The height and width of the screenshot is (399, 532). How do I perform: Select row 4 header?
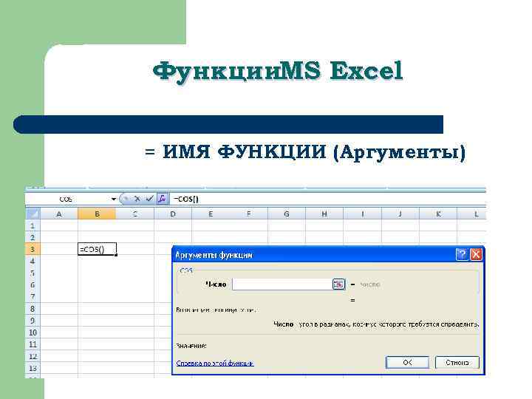(33, 262)
